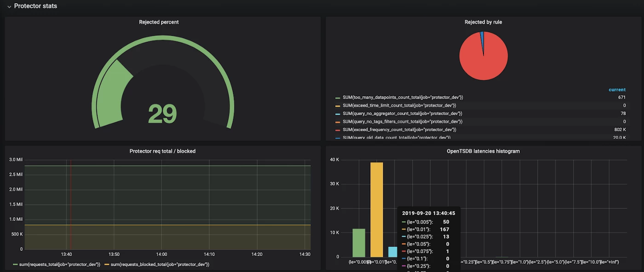Open blue color swatch of query_old_data series
Screen dimensions: 644x272
(338, 138)
